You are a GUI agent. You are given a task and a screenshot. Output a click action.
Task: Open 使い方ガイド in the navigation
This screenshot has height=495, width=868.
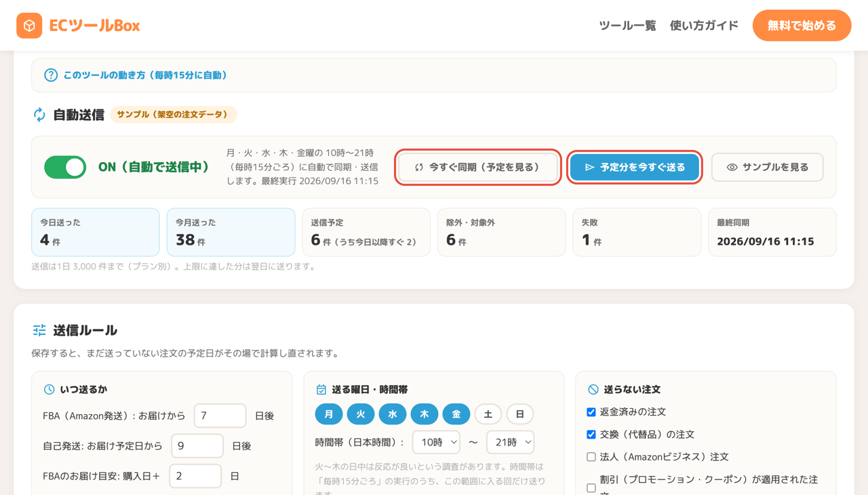tap(704, 26)
